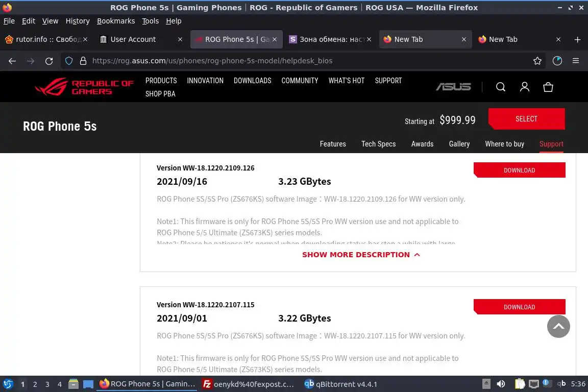
Task: Click the browser Back arrow
Action: (x=12, y=61)
